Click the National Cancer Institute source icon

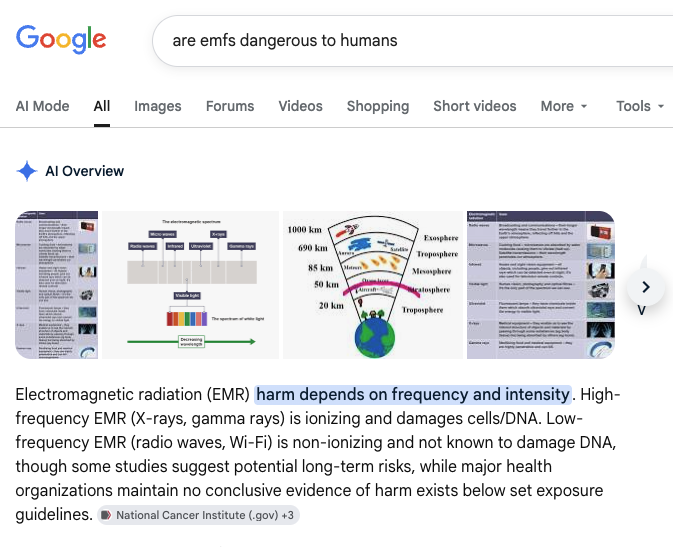pyautogui.click(x=106, y=515)
